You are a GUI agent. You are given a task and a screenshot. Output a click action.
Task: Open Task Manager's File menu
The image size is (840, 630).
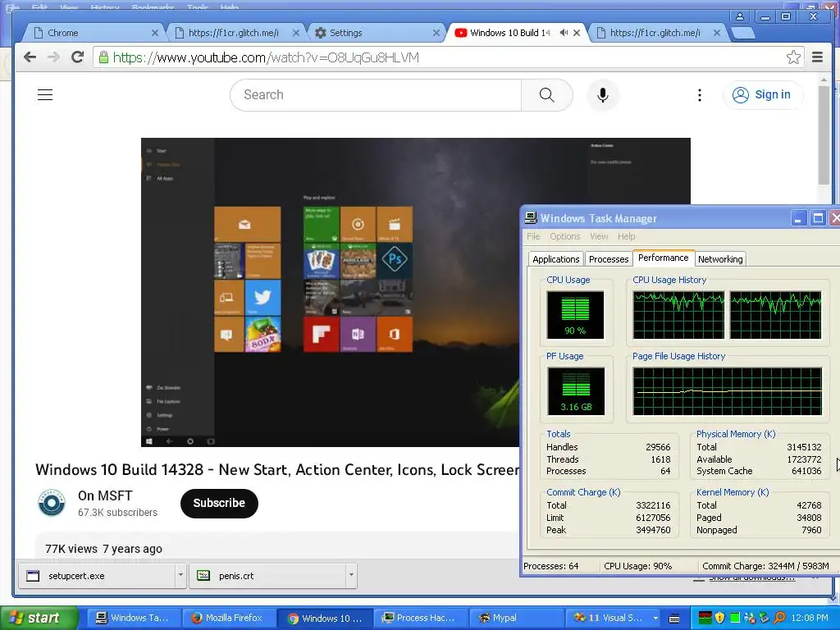(x=533, y=236)
